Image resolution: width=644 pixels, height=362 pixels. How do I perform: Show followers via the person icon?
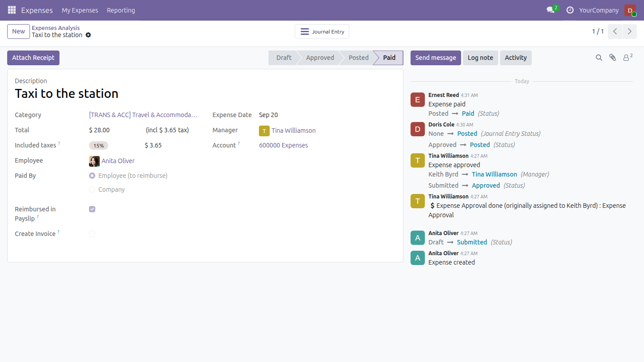[628, 57]
